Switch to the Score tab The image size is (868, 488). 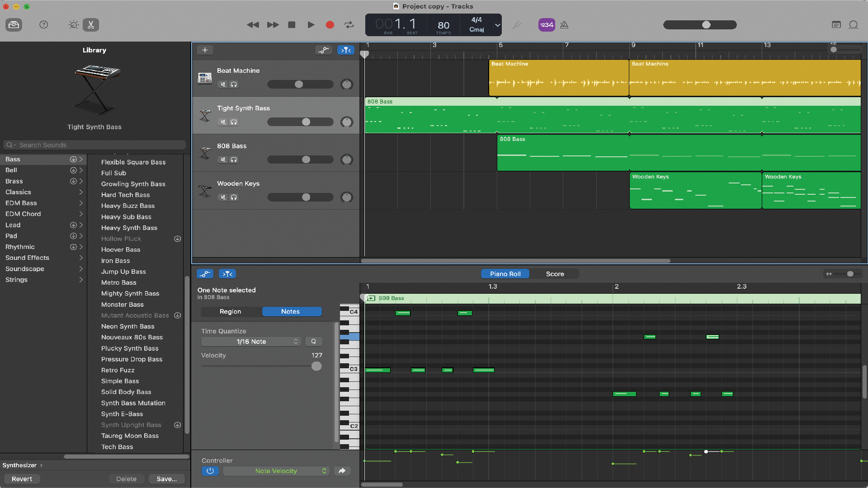pyautogui.click(x=555, y=274)
